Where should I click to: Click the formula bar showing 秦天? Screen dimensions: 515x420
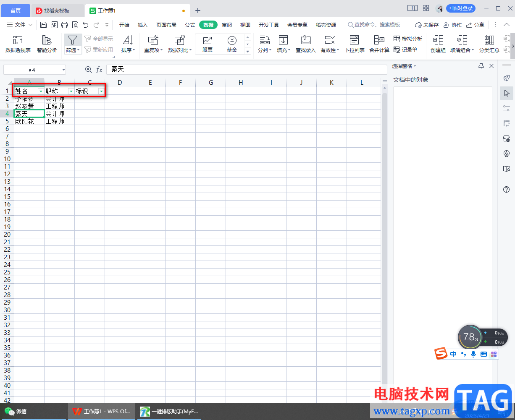point(247,70)
